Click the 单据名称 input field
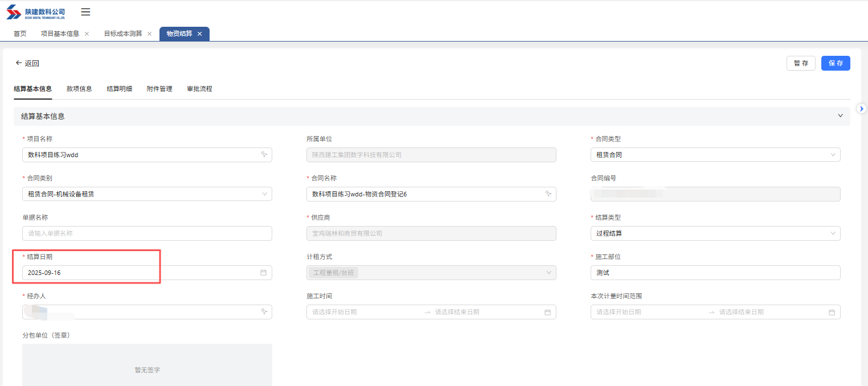The height and width of the screenshot is (386, 868). pos(147,233)
